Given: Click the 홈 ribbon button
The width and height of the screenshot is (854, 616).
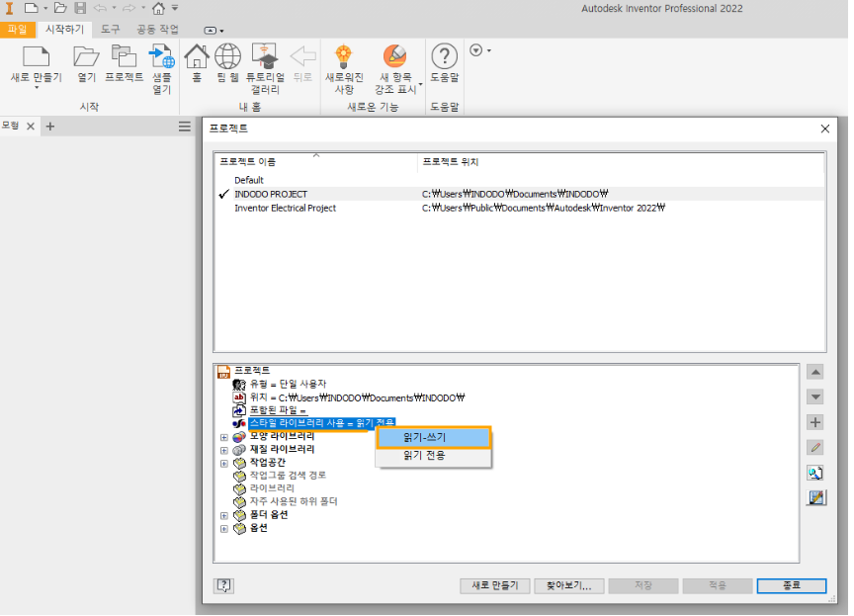Looking at the screenshot, I should click(x=197, y=63).
